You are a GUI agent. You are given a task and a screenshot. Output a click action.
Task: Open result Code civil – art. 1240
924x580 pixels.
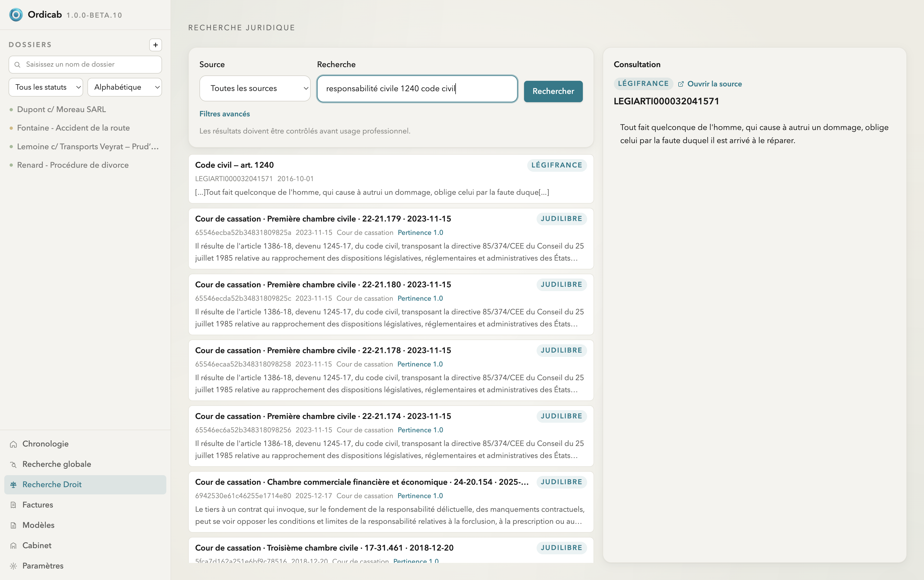(391, 179)
